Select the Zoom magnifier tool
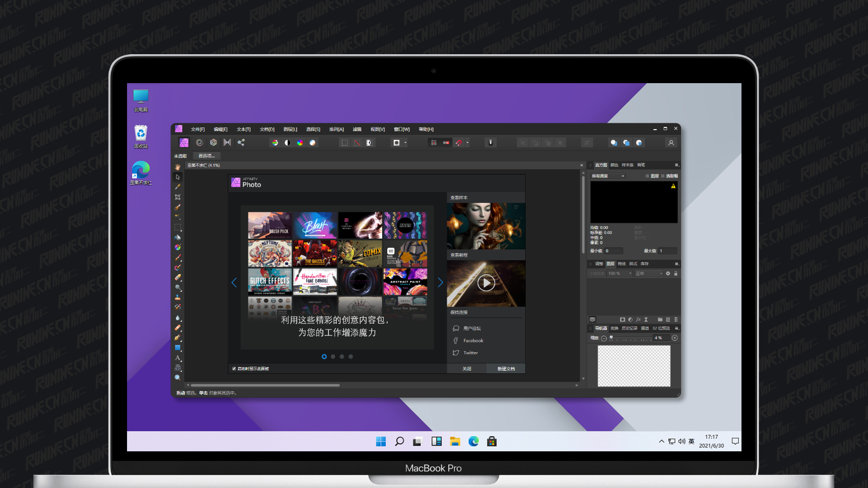Screen dimensions: 868x488 [x=178, y=377]
